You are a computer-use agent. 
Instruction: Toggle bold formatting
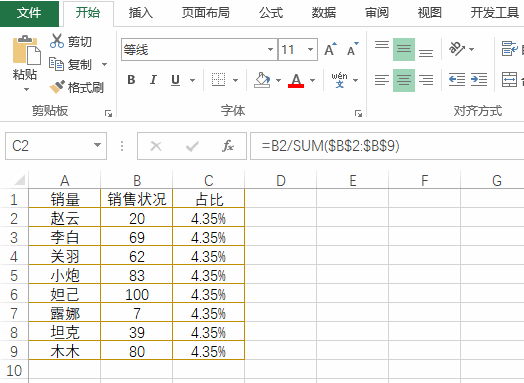(131, 80)
